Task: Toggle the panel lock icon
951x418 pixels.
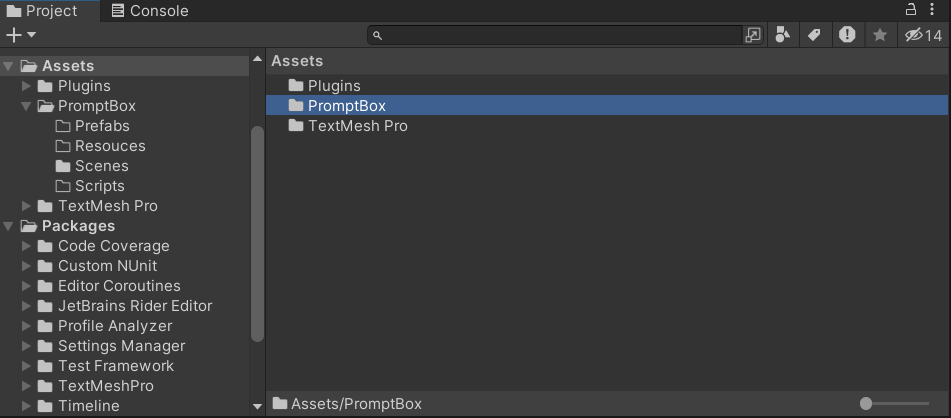Action: [x=911, y=10]
